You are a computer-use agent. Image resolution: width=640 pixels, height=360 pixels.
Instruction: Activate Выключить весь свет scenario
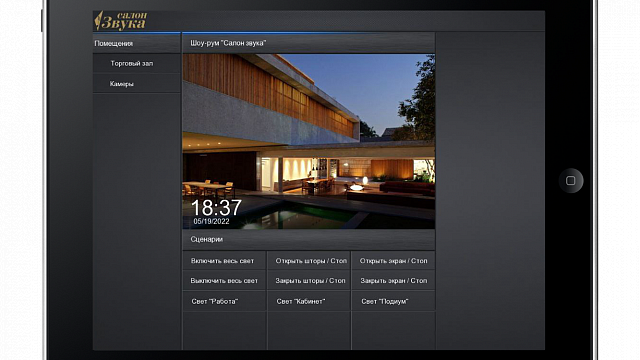[x=224, y=280]
